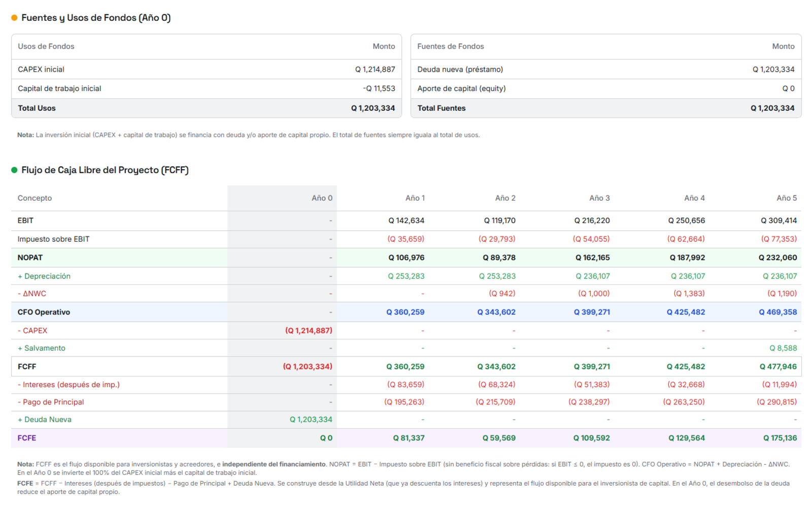812x508 pixels.
Task: Select the "Total Fuentes" row label
Action: (442, 108)
